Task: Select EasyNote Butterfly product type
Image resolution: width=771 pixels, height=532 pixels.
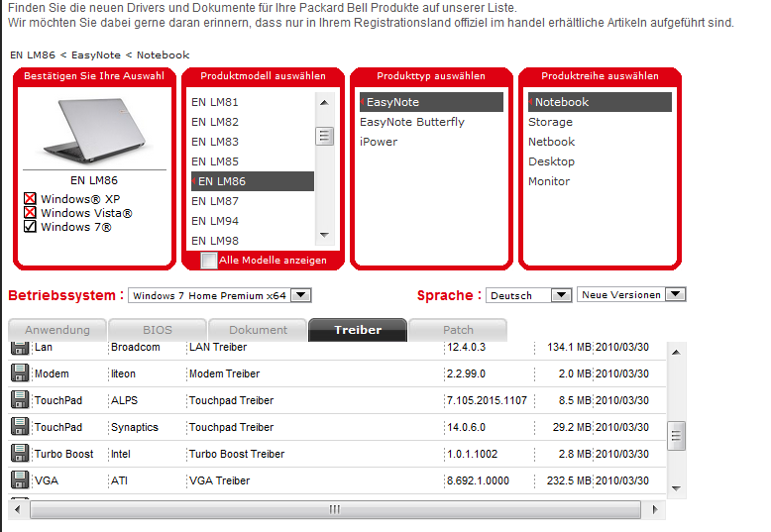Action: [411, 122]
